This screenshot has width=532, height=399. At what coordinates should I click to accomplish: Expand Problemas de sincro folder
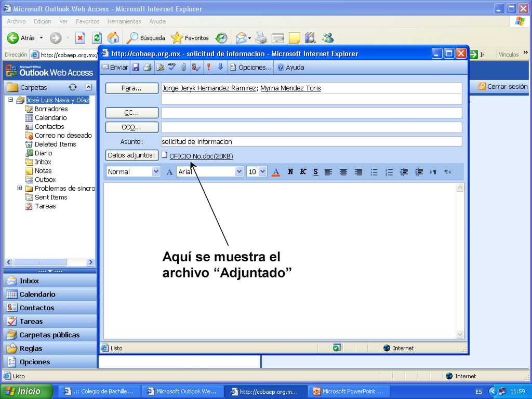coord(20,188)
